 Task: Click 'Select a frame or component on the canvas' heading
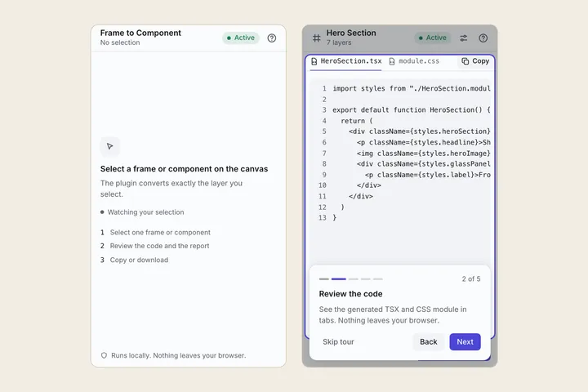coord(184,169)
